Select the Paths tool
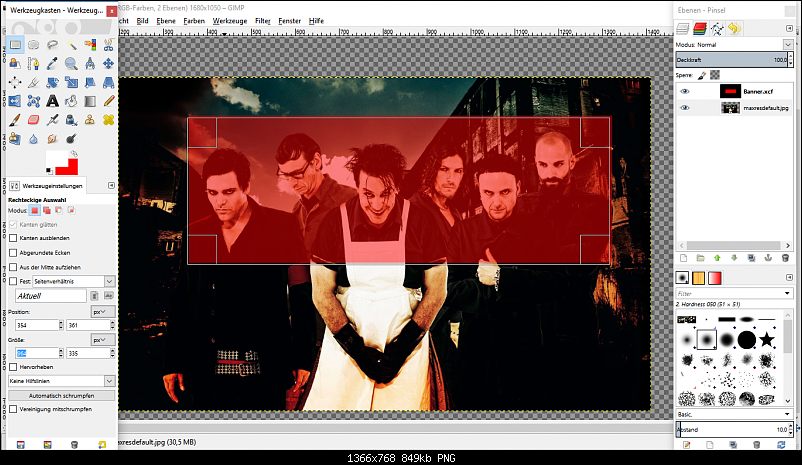The height and width of the screenshot is (465, 802). [34, 63]
